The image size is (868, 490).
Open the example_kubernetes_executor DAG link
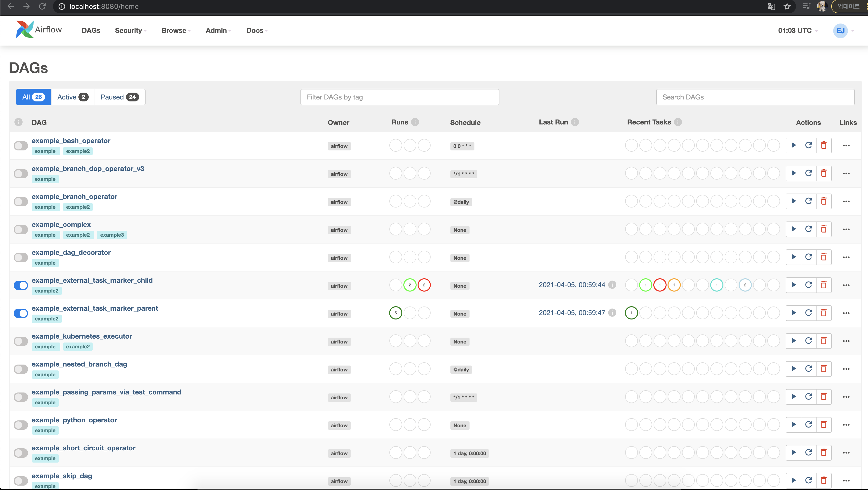click(82, 336)
